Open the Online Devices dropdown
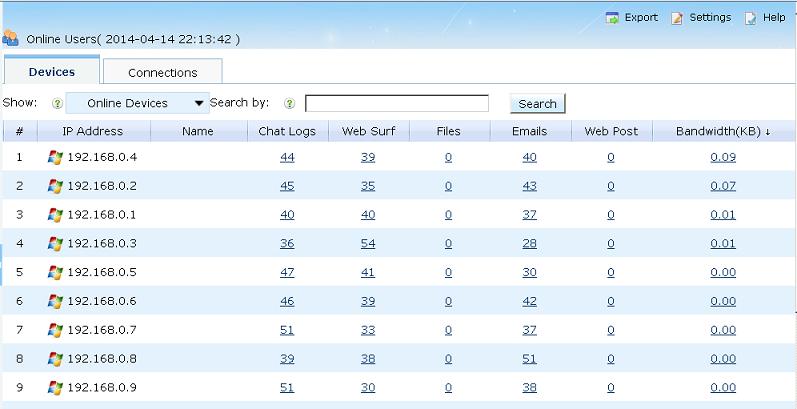Viewport: 797px width, 409px height. 137,103
